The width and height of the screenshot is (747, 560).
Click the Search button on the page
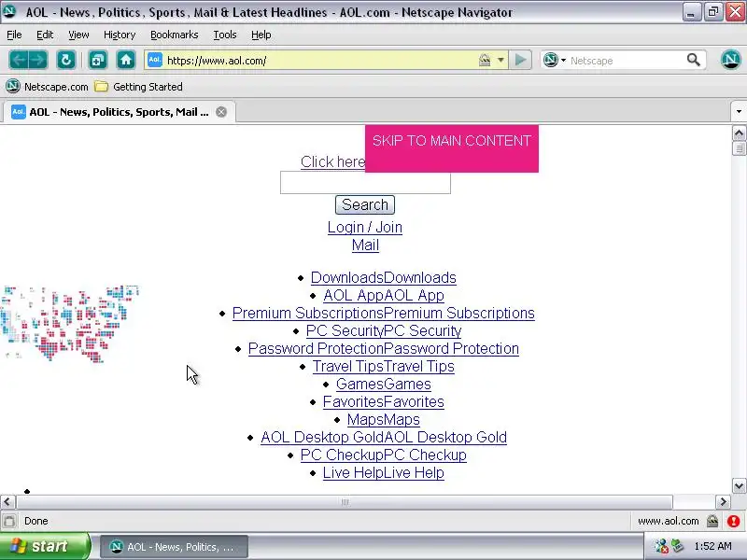pyautogui.click(x=365, y=204)
